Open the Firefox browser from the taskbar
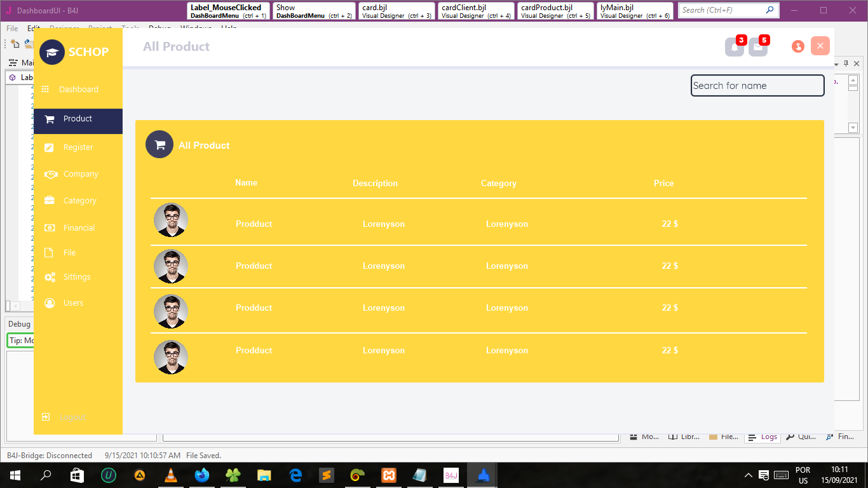The width and height of the screenshot is (868, 488). click(202, 475)
